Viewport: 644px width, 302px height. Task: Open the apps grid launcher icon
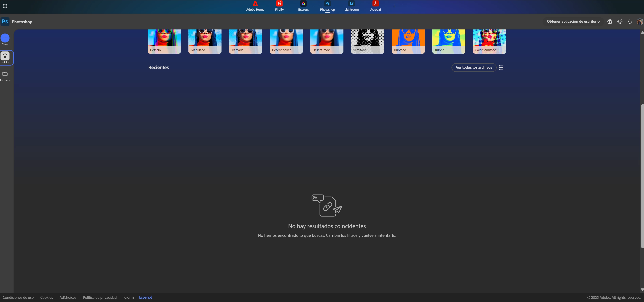point(5,6)
